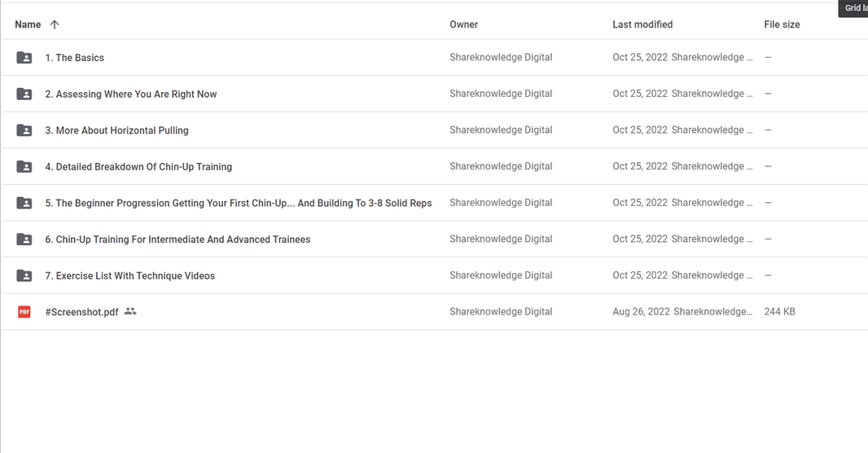Image resolution: width=868 pixels, height=453 pixels.
Task: Click the shared folder icon for 1. The Basics
Action: [x=24, y=57]
